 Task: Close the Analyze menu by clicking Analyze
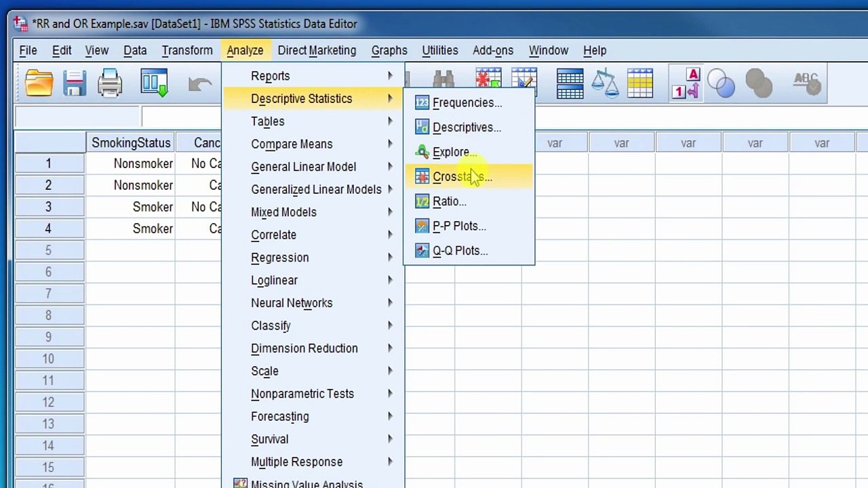tap(245, 50)
